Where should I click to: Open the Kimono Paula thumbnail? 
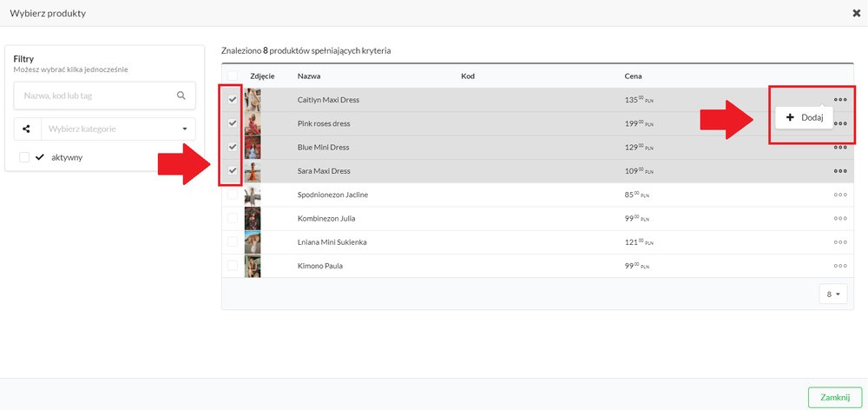(x=253, y=266)
